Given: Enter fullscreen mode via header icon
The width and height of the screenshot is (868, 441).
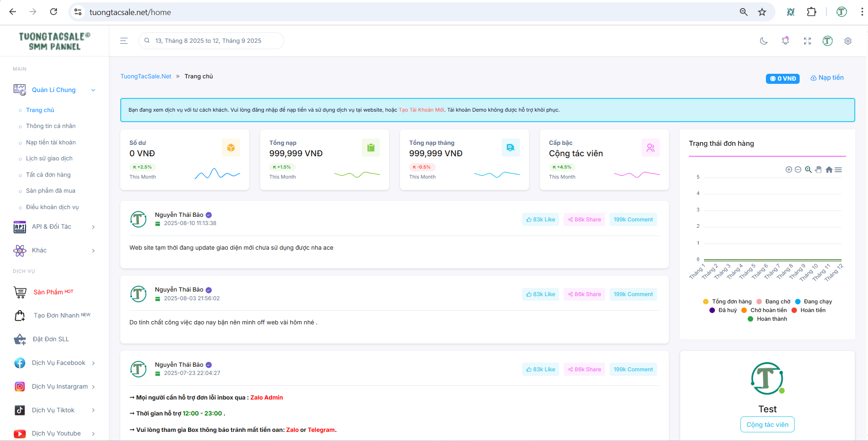Looking at the screenshot, I should [x=807, y=41].
